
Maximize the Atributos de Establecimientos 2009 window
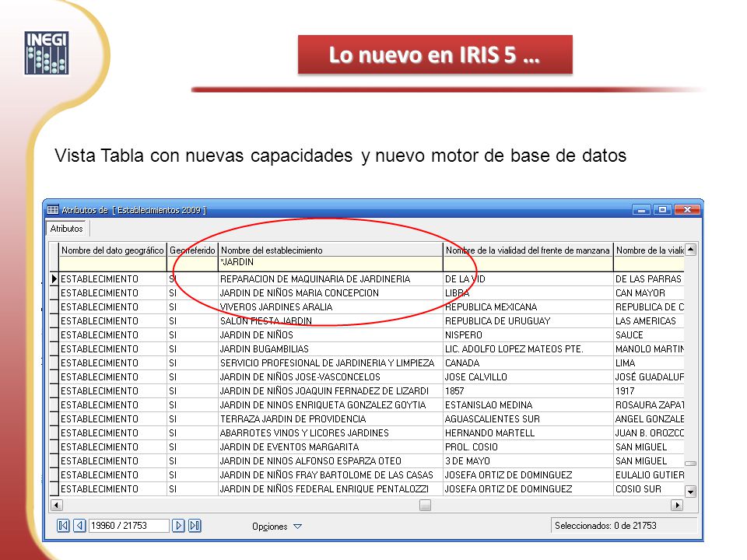click(x=662, y=209)
